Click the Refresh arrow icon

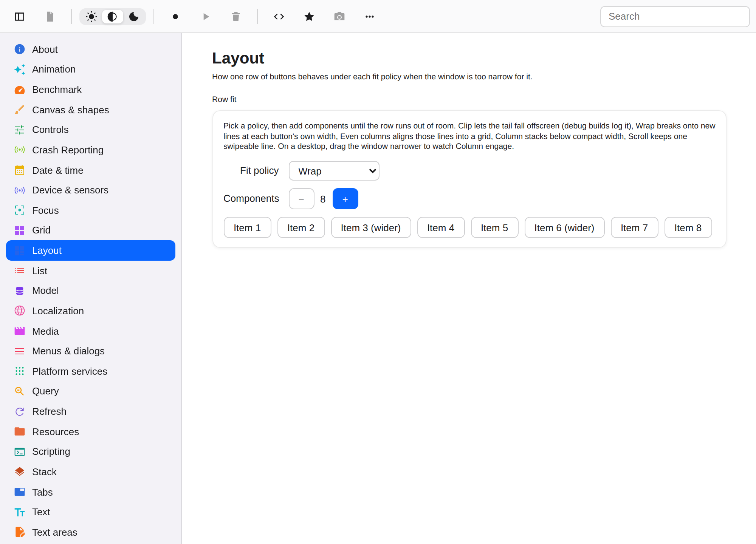(x=20, y=411)
